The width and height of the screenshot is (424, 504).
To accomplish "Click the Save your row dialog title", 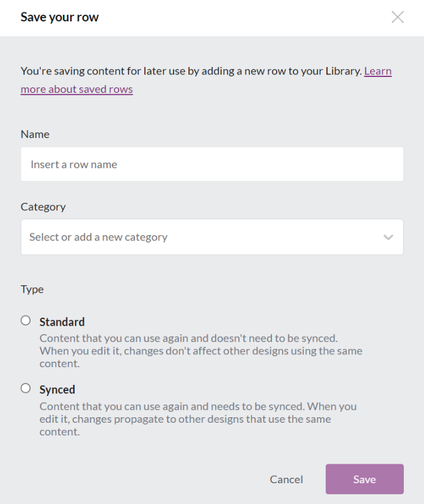I will [x=59, y=17].
